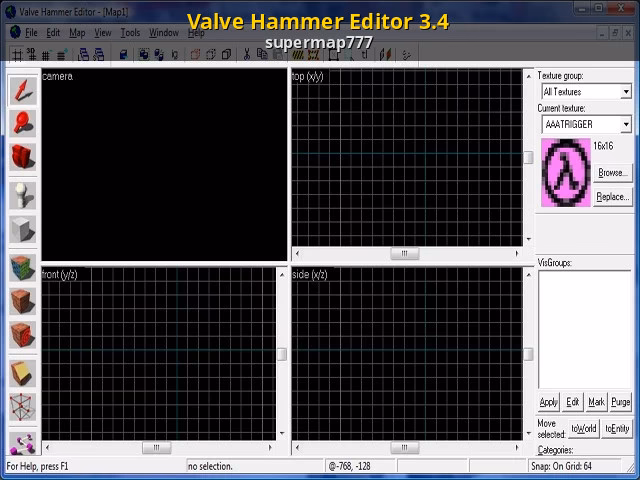Toggle the Ignore Groups toolbar icon
The height and width of the screenshot is (480, 640).
(x=175, y=54)
